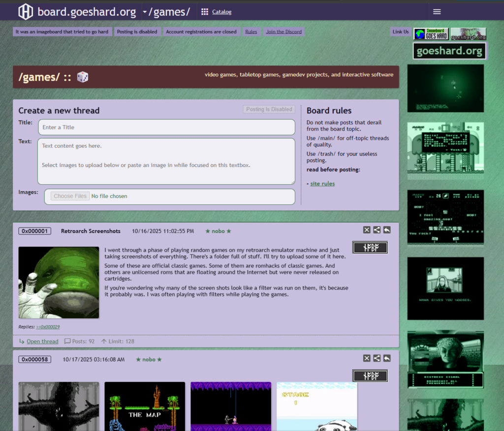Click Open thread for Retroarch Screenshots
Screen dimensions: 504x431
click(42, 341)
